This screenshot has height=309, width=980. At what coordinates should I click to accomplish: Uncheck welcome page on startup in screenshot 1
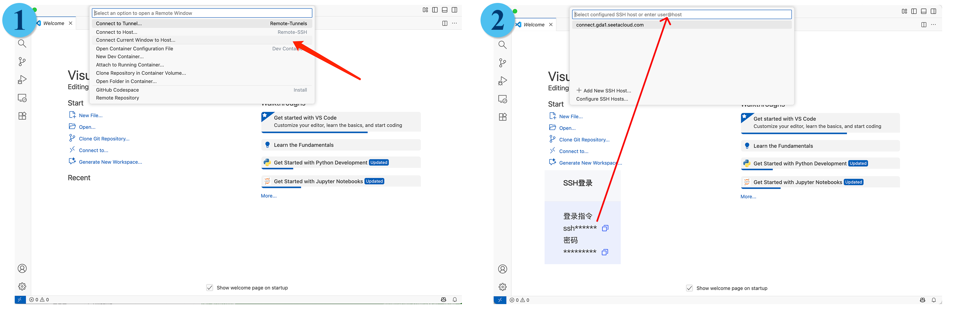pyautogui.click(x=210, y=288)
